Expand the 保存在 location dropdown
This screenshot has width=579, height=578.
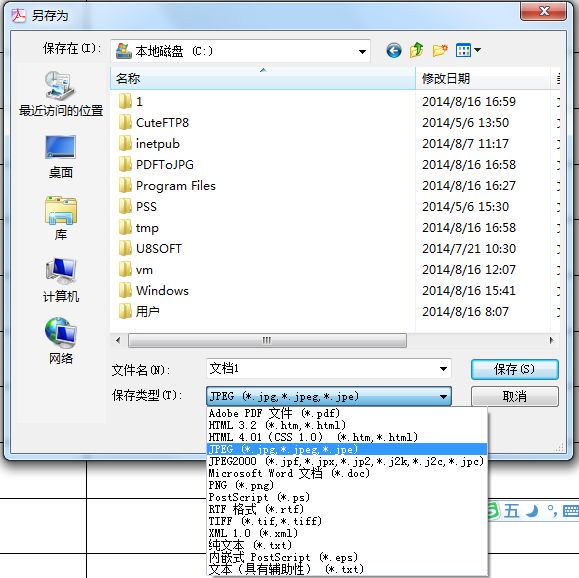pyautogui.click(x=362, y=51)
